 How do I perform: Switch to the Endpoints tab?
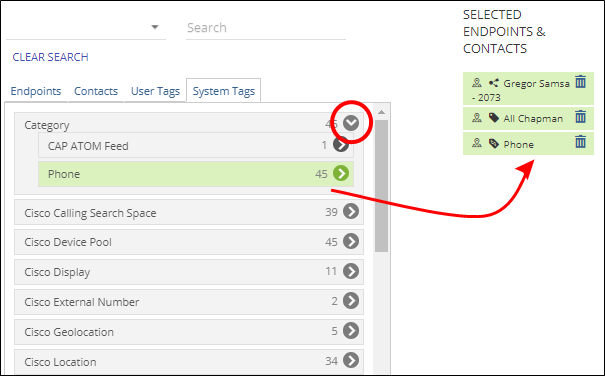(36, 91)
